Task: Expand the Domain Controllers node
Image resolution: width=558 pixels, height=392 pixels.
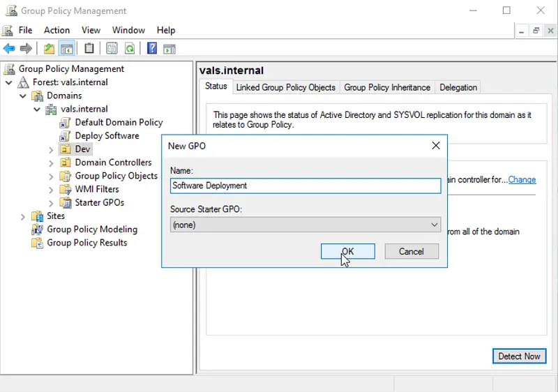Action: pos(51,163)
